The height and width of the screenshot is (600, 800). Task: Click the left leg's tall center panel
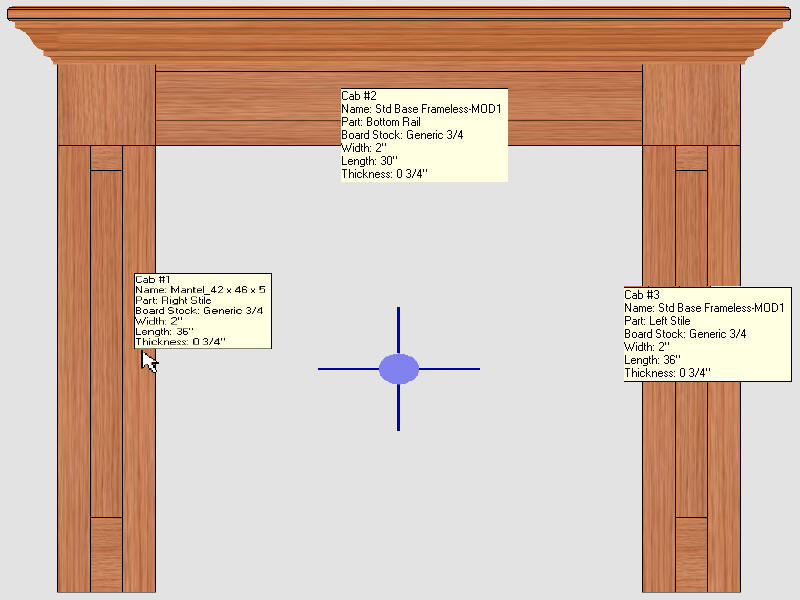(x=106, y=400)
